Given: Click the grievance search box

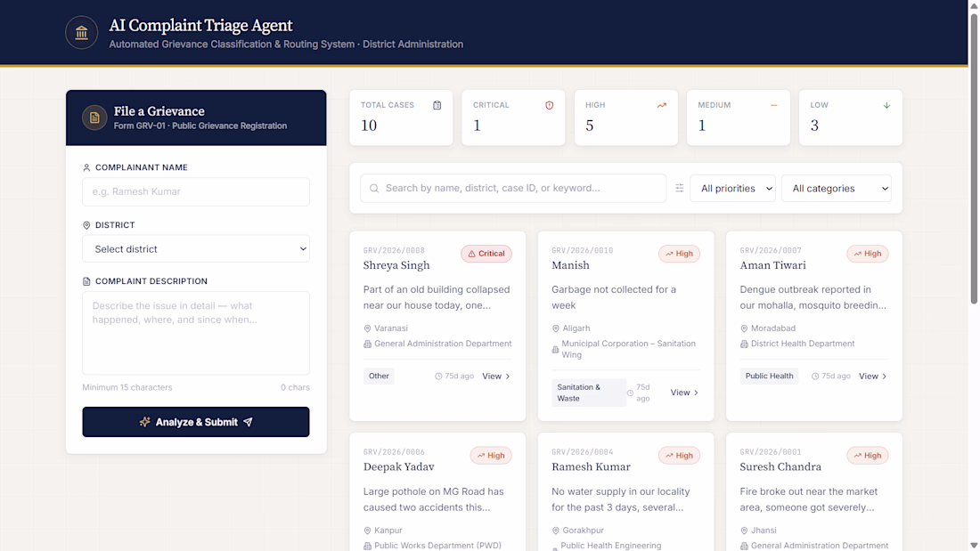Looking at the screenshot, I should coord(513,188).
